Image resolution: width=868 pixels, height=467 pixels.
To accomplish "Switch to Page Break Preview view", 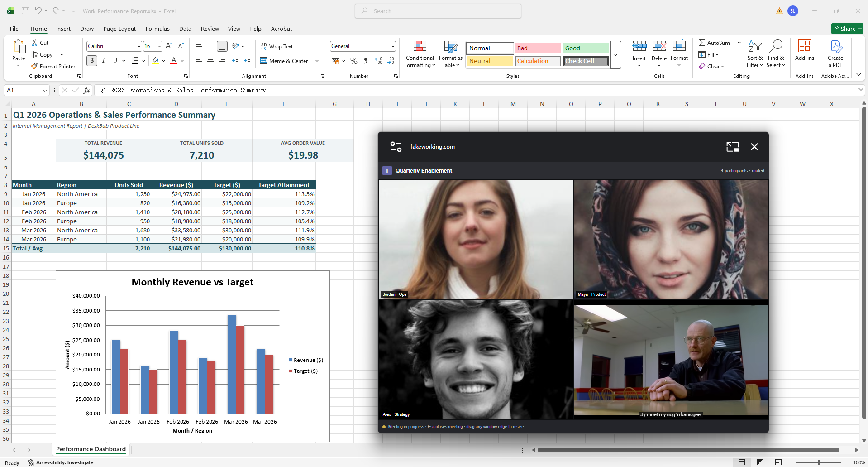I will click(x=778, y=462).
